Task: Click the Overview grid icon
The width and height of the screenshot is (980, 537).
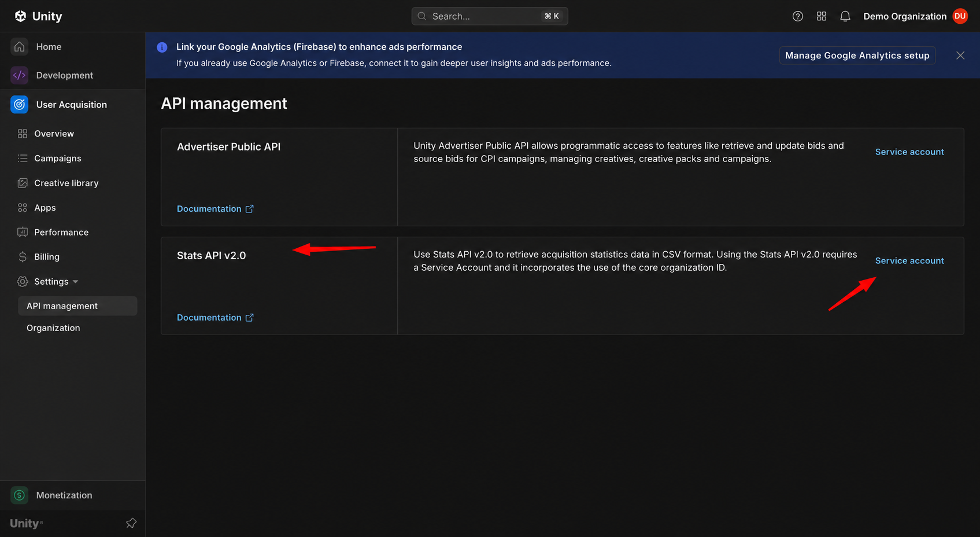Action: (23, 134)
